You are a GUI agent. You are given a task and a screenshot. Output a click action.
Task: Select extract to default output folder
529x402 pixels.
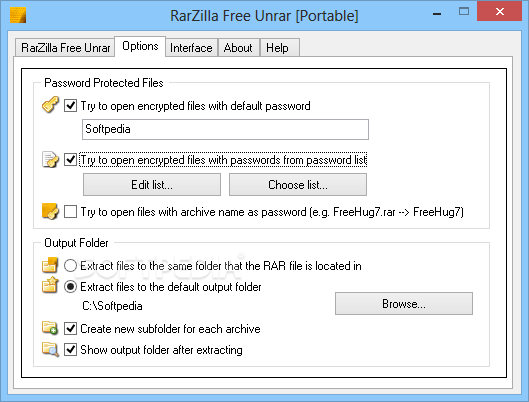(70, 287)
